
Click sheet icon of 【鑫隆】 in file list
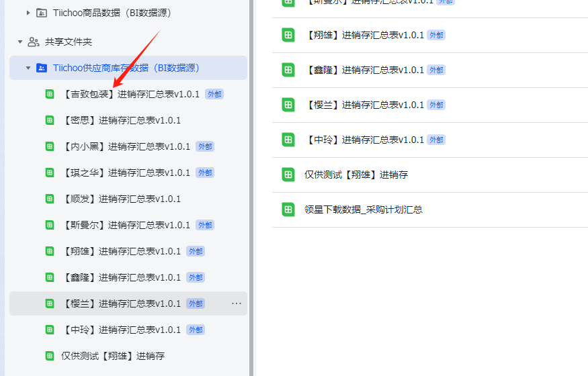pos(288,70)
